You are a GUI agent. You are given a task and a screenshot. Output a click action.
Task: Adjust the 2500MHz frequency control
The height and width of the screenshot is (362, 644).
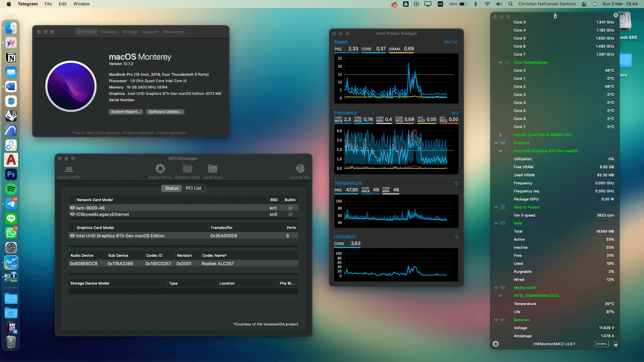pyautogui.click(x=601, y=344)
